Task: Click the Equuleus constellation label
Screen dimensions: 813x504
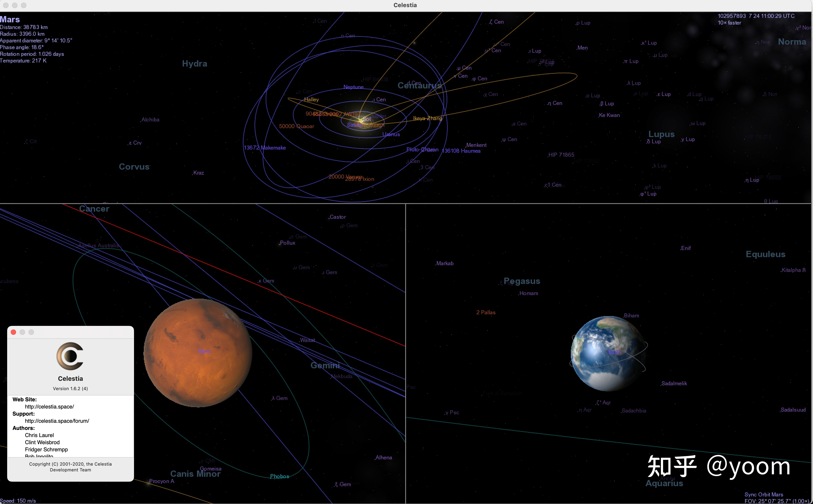Action: (x=765, y=254)
